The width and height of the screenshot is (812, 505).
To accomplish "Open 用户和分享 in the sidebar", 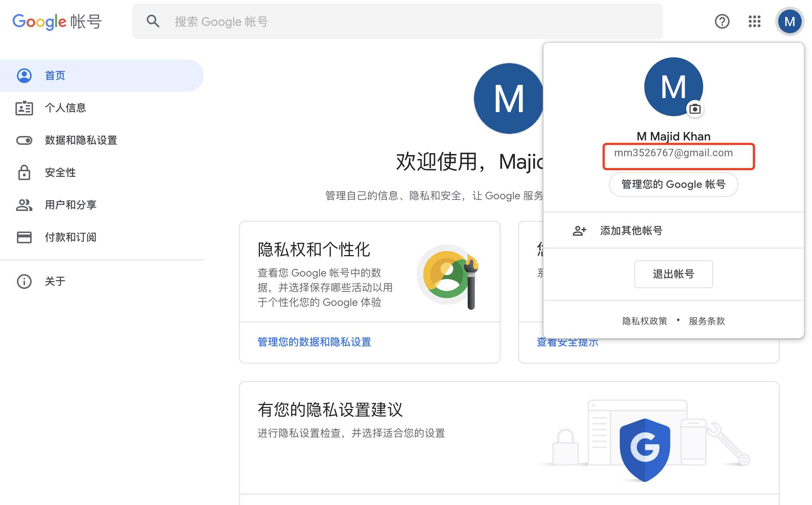I will [x=101, y=205].
